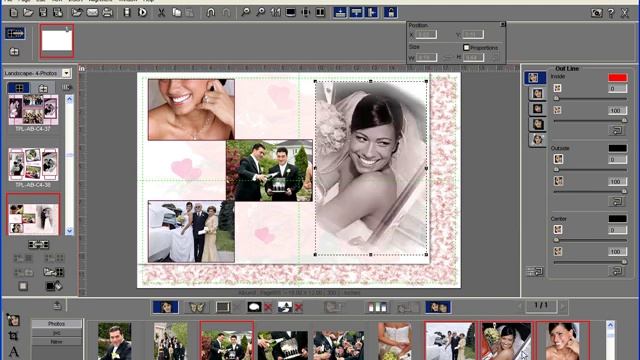The height and width of the screenshot is (360, 640).
Task: Click the apply button under Center settings
Action: 617,271
